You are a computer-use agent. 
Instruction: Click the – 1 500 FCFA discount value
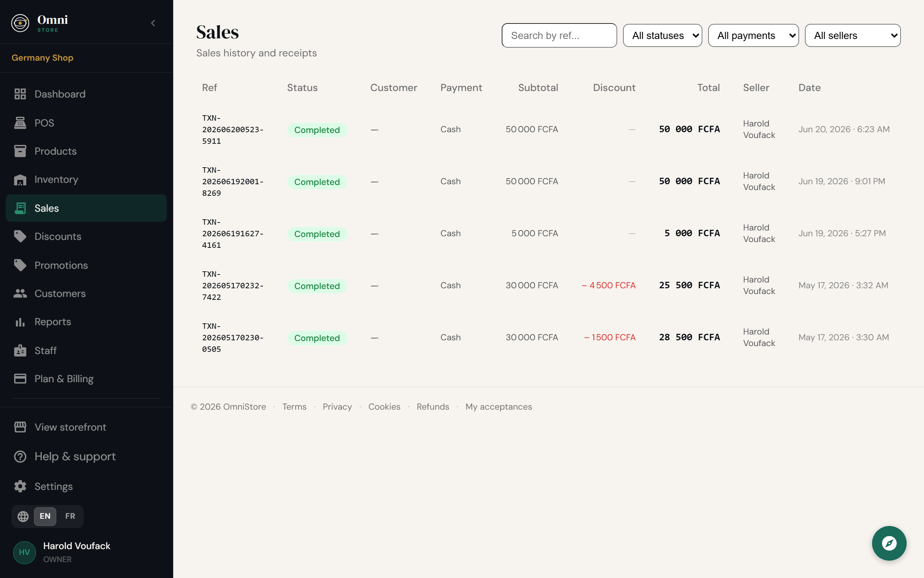610,337
